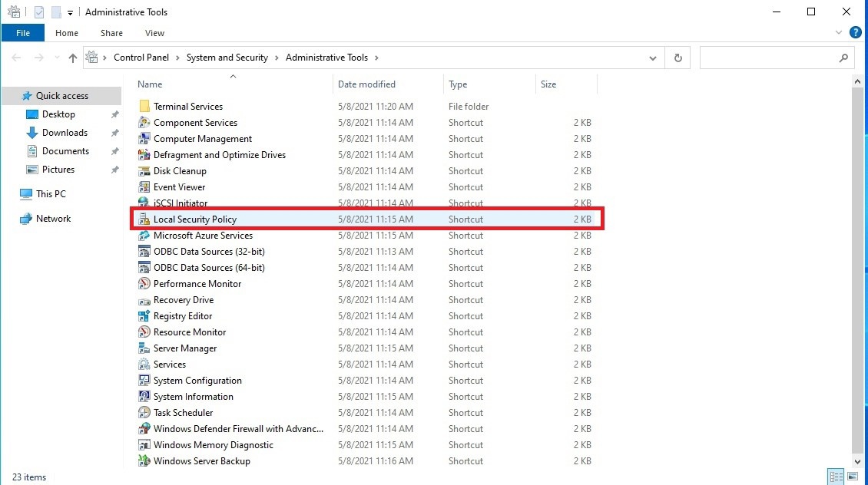Viewport: 868px width, 485px height.
Task: Open the Terminal Services folder icon
Action: [144, 106]
